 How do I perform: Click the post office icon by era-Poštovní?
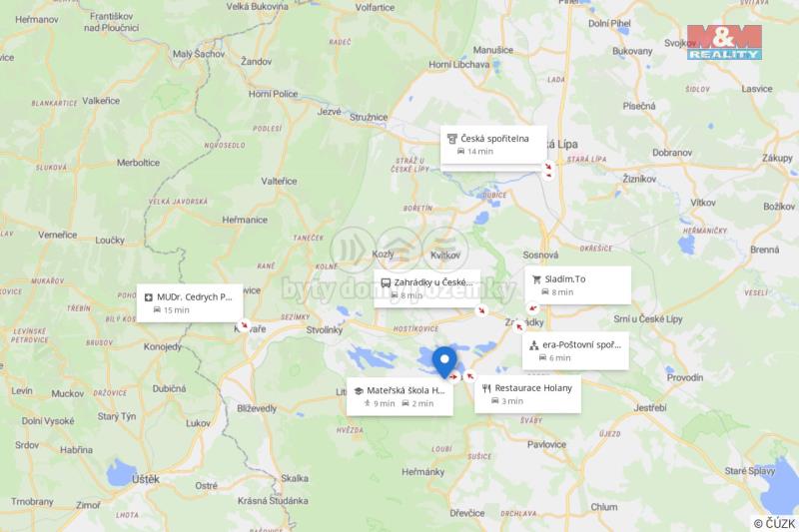[533, 345]
